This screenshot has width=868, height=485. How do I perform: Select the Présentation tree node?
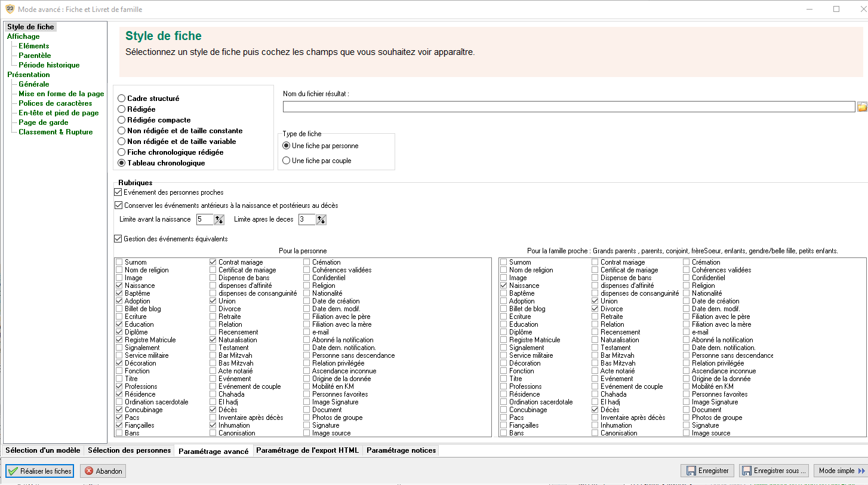coord(29,75)
